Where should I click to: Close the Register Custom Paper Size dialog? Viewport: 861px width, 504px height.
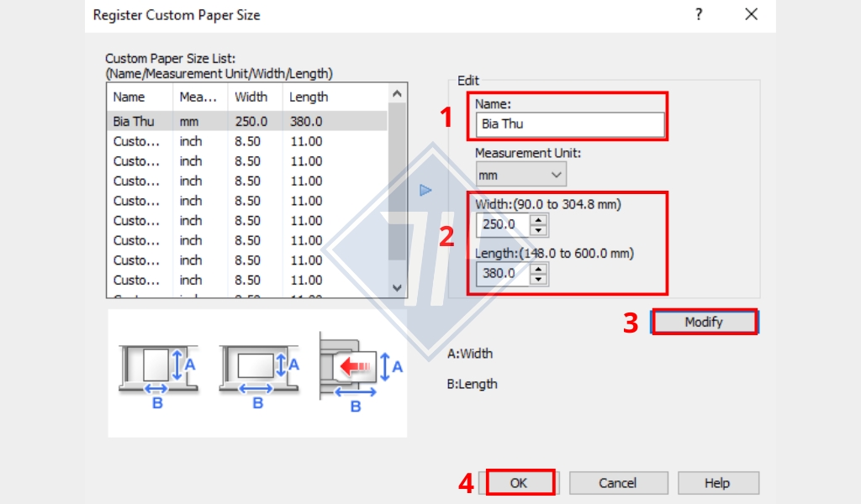point(751,14)
